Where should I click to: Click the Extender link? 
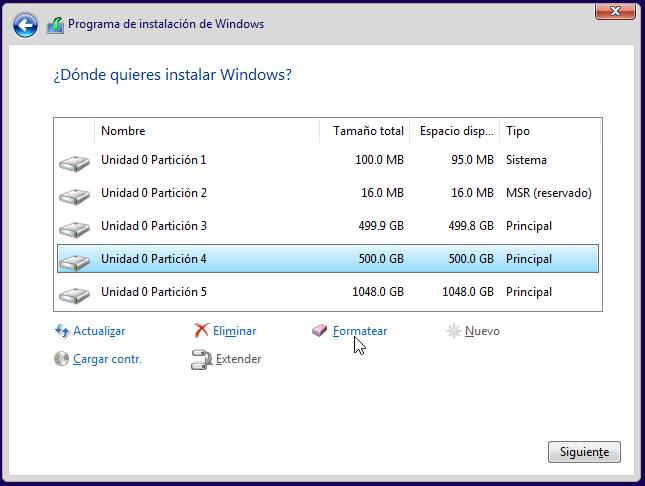pos(239,359)
